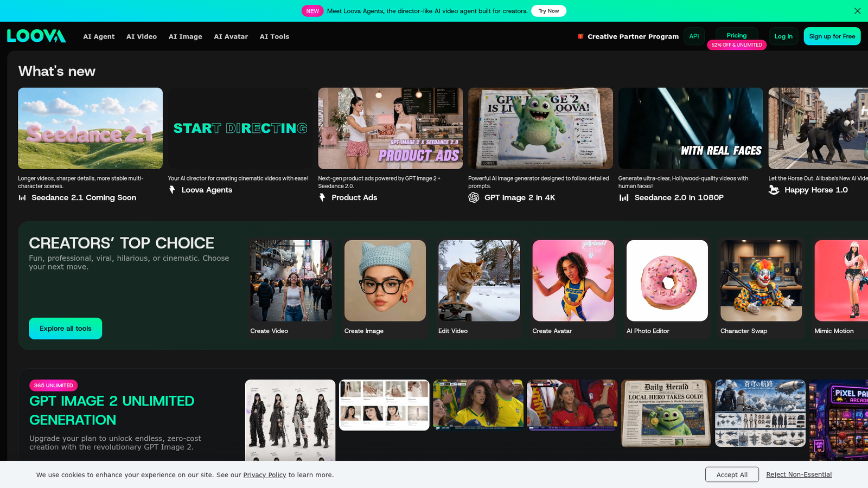Open the Seedance 2.1 thumbnail
This screenshot has height=488, width=868.
click(x=90, y=129)
